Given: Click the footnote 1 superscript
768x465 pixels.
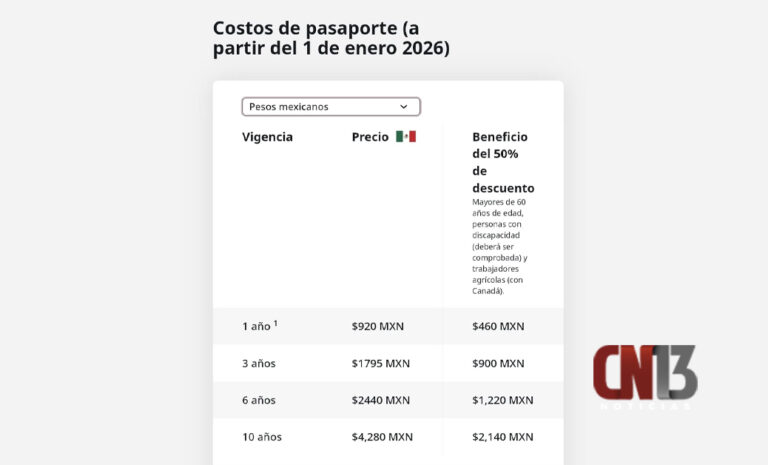Looking at the screenshot, I should 275,323.
